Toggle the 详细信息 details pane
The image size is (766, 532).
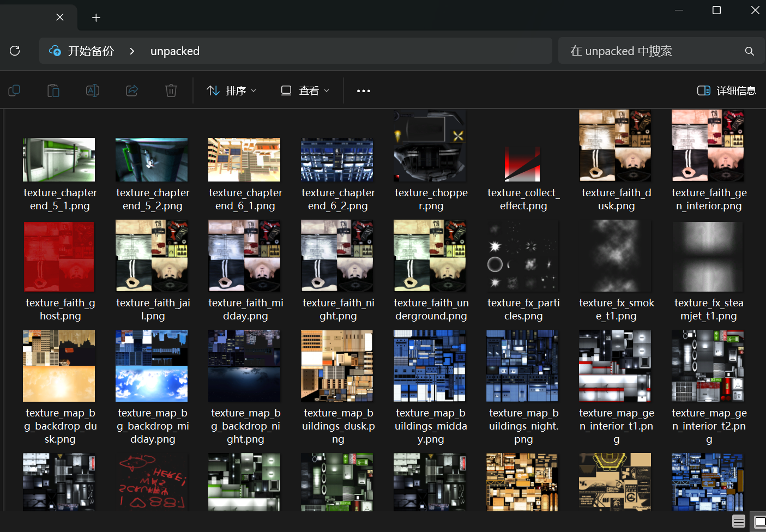[x=727, y=90]
